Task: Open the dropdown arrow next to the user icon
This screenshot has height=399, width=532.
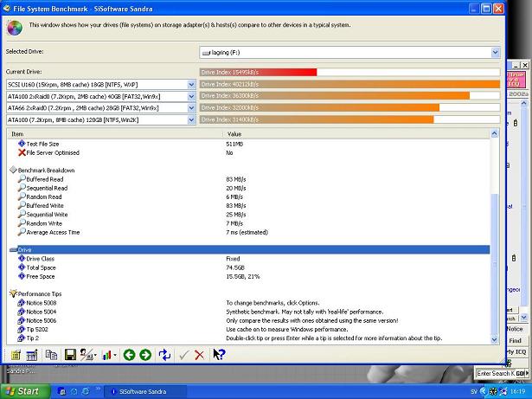Action: [x=95, y=356]
